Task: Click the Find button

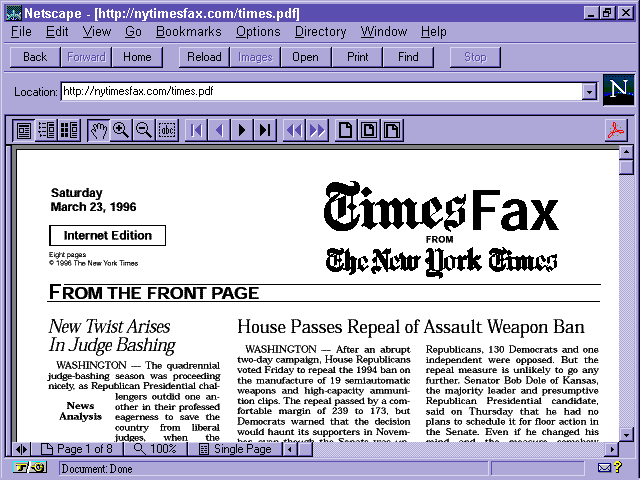Action: pyautogui.click(x=408, y=57)
